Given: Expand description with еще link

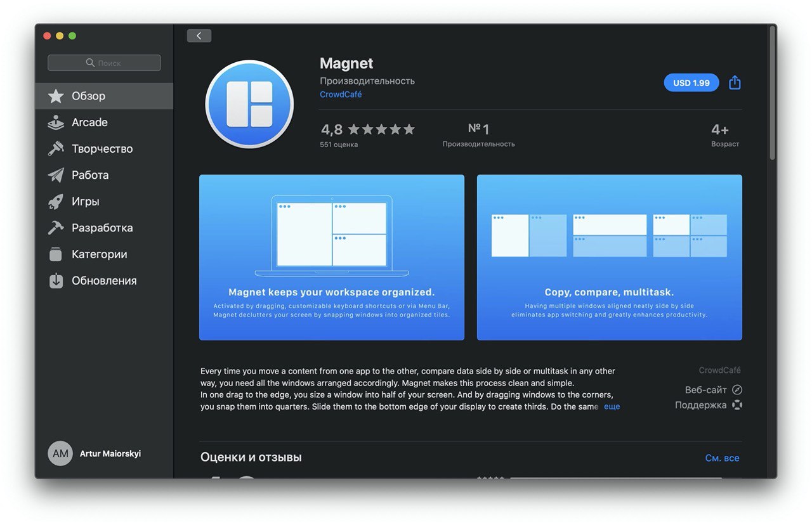Looking at the screenshot, I should click(x=612, y=406).
